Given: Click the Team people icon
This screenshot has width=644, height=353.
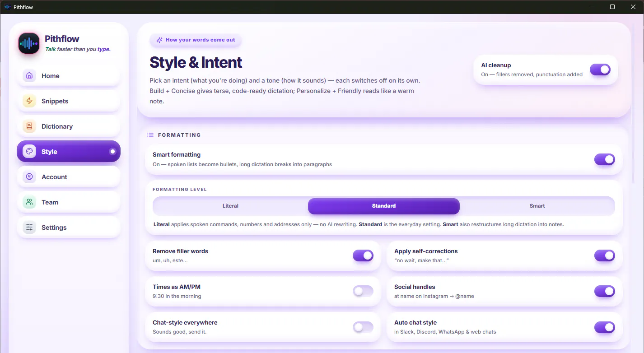Looking at the screenshot, I should point(29,202).
